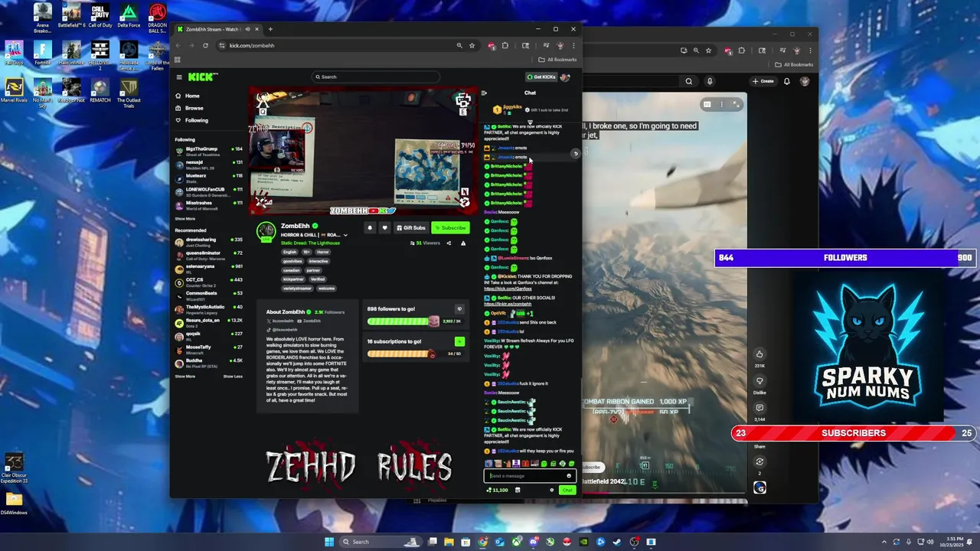Image resolution: width=980 pixels, height=551 pixels.
Task: Like the YouTube Short in back window
Action: (759, 354)
